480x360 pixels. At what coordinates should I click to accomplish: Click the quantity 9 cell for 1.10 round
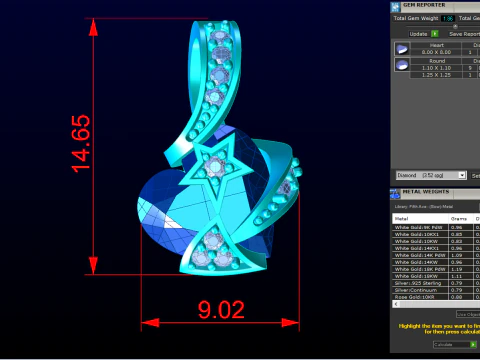click(x=470, y=68)
